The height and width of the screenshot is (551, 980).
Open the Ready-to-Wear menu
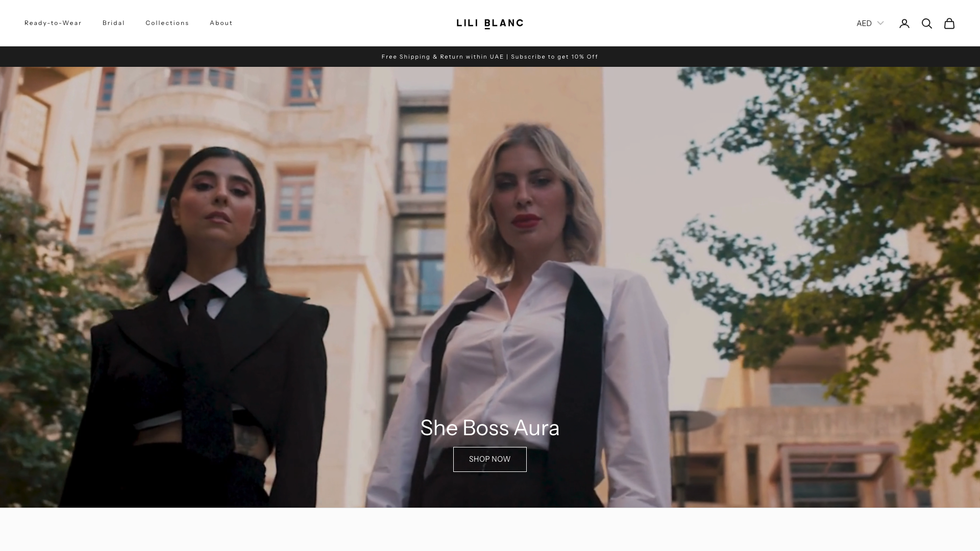point(53,23)
